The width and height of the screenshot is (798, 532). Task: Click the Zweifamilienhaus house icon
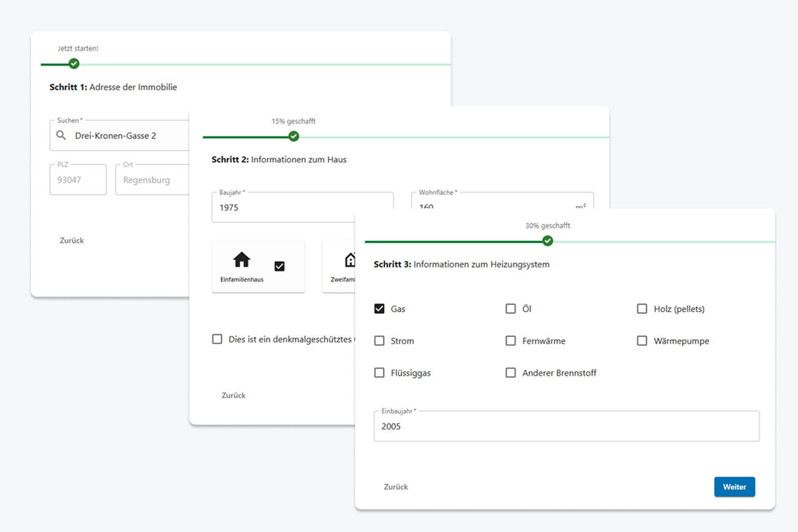tap(350, 260)
